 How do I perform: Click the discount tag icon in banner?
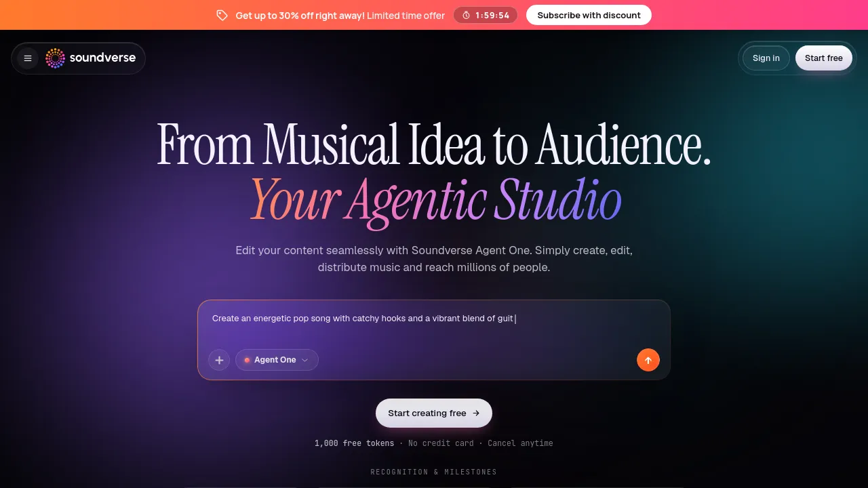[222, 15]
